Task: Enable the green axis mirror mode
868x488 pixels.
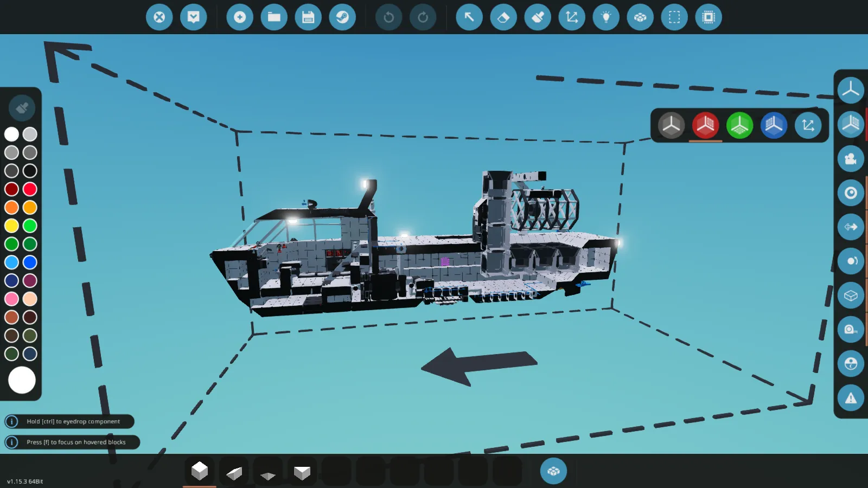Action: [739, 125]
